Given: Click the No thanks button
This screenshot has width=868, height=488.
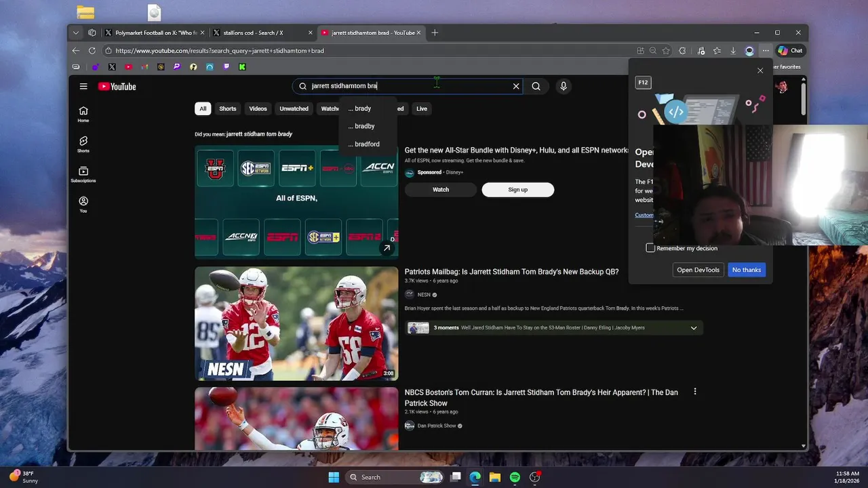Looking at the screenshot, I should (746, 270).
